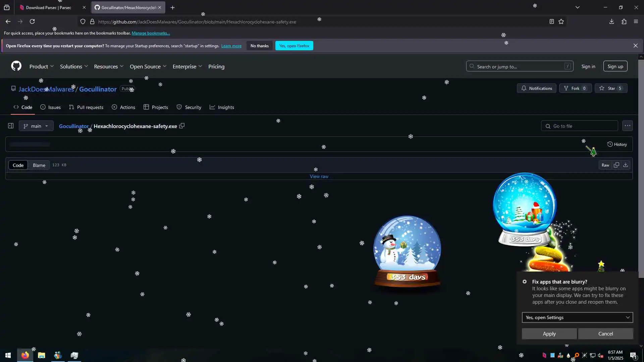Download raw file using download icon
Image resolution: width=644 pixels, height=362 pixels.
click(626, 165)
